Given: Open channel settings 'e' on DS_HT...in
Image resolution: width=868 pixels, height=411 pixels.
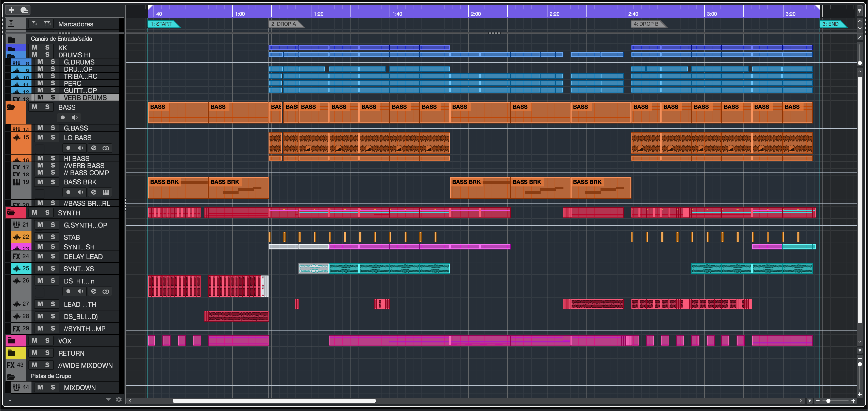Looking at the screenshot, I should 93,291.
